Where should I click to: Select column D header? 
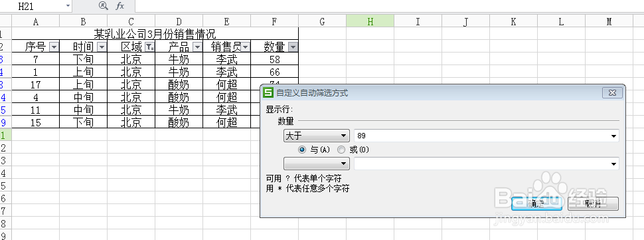point(179,21)
